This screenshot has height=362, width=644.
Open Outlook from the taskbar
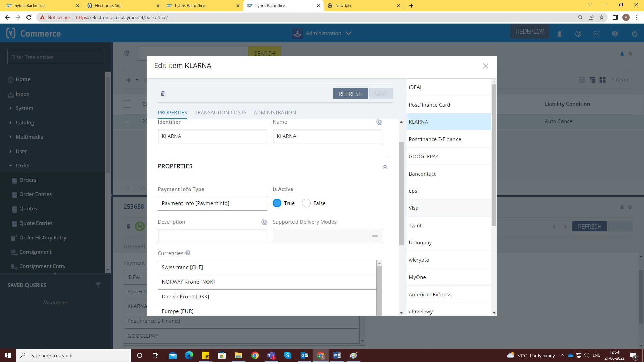tap(304, 355)
